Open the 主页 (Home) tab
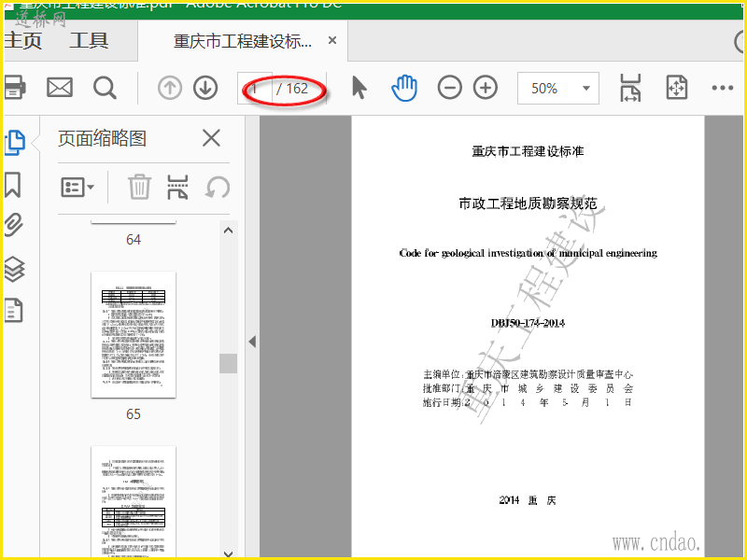 tap(22, 40)
